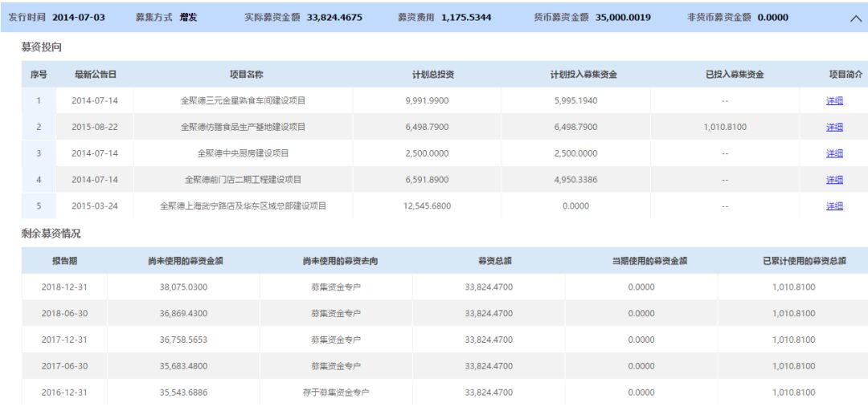The image size is (868, 411).
Task: Open 详细 link for 全聚德中央厨房建设项目
Action: click(x=834, y=153)
